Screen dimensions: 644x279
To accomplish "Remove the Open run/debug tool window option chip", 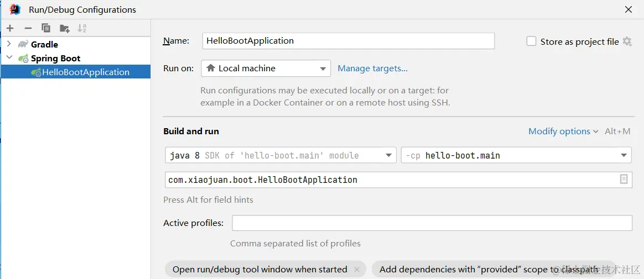I will pyautogui.click(x=357, y=270).
